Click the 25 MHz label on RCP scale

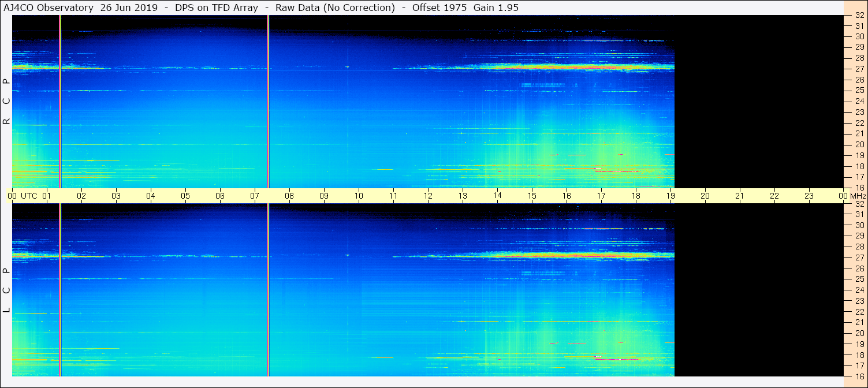click(x=859, y=91)
